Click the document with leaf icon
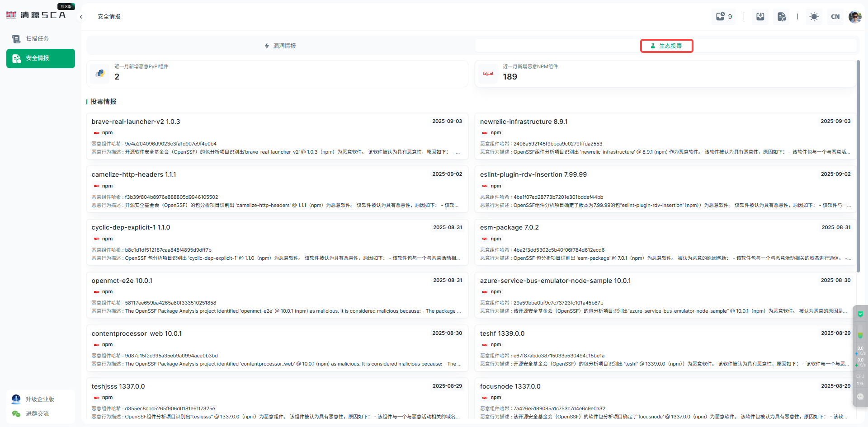Image resolution: width=868 pixels, height=427 pixels. (782, 17)
